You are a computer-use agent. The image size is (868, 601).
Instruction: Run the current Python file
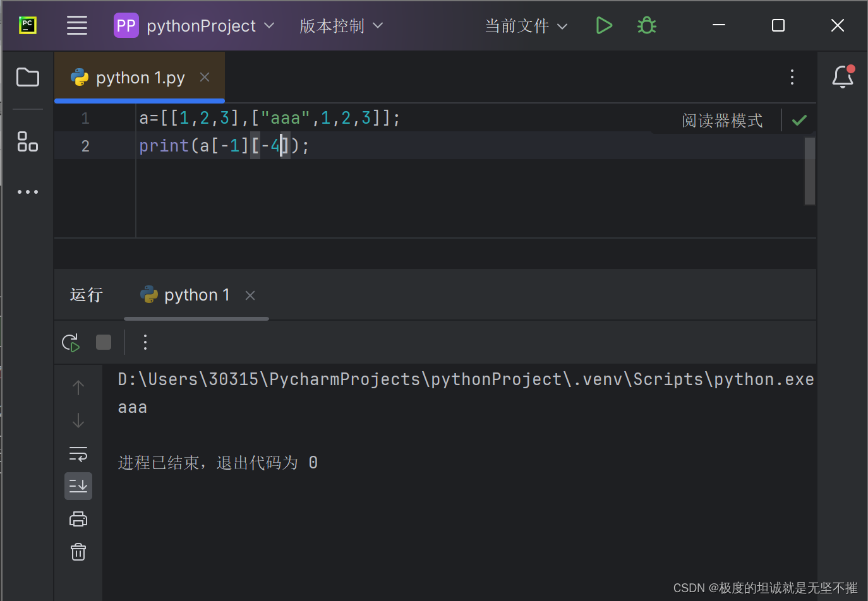point(604,25)
